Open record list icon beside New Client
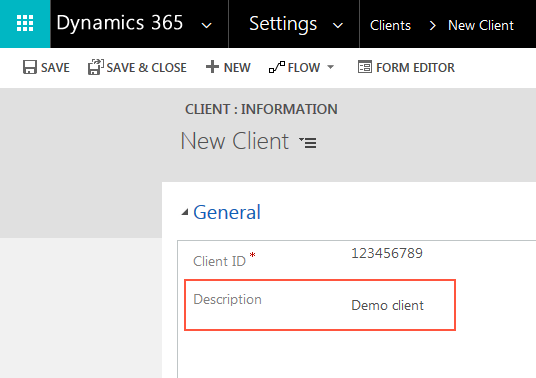536x378 pixels. pos(308,142)
